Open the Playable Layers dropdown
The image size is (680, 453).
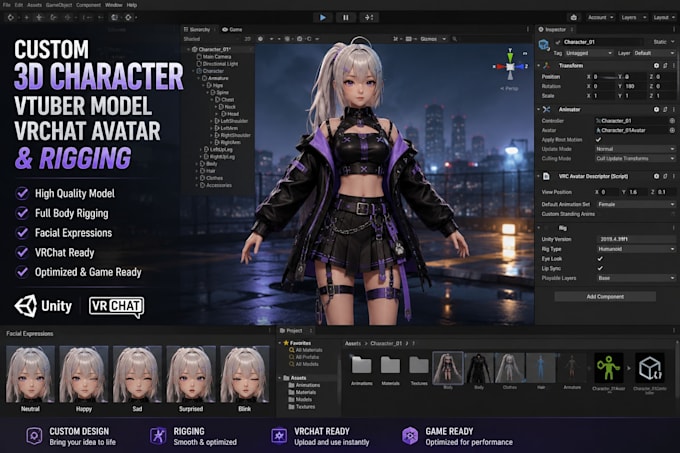[635, 278]
